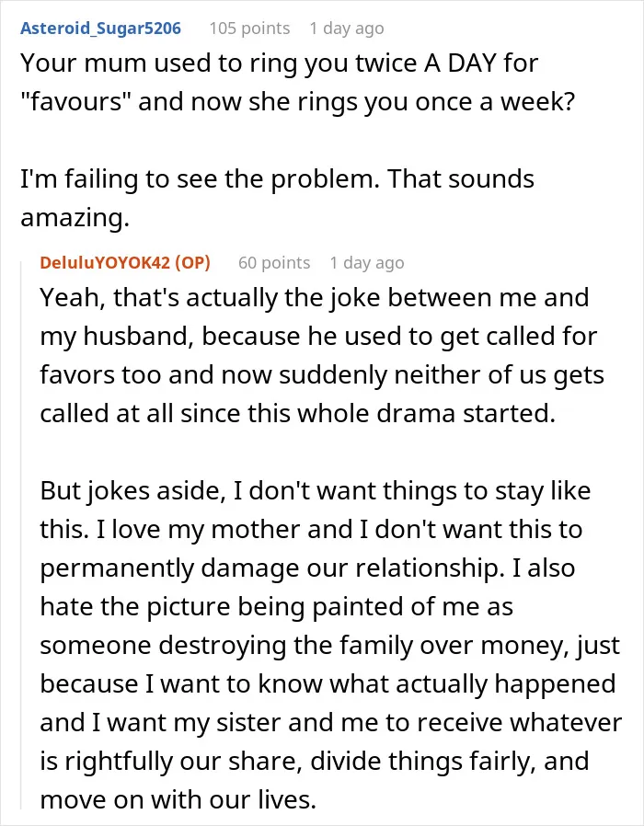Screen dimensions: 644x826
Task: Click the sentence "I'm failing to see the problem"
Action: (x=200, y=179)
